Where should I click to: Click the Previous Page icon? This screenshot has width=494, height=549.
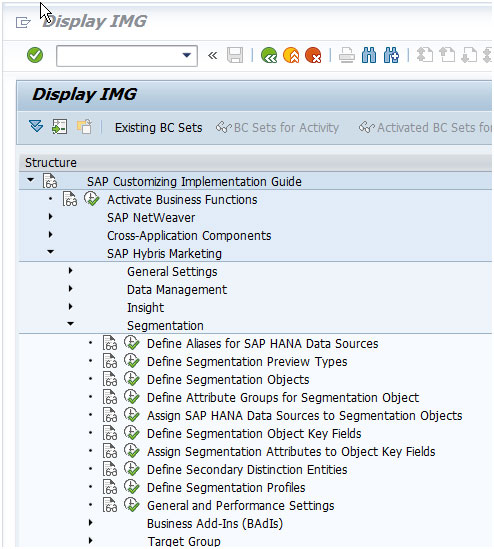[x=447, y=55]
